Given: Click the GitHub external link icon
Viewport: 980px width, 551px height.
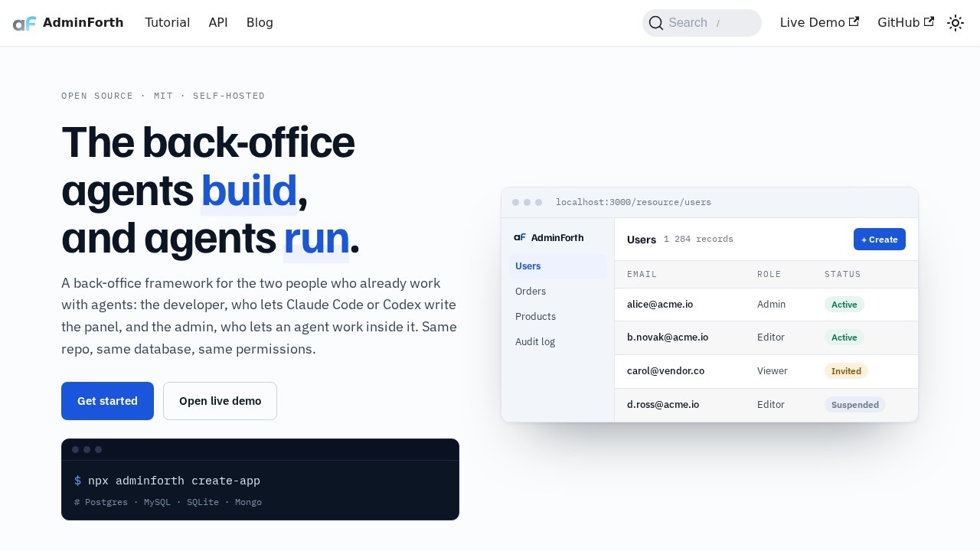Looking at the screenshot, I should (x=929, y=21).
